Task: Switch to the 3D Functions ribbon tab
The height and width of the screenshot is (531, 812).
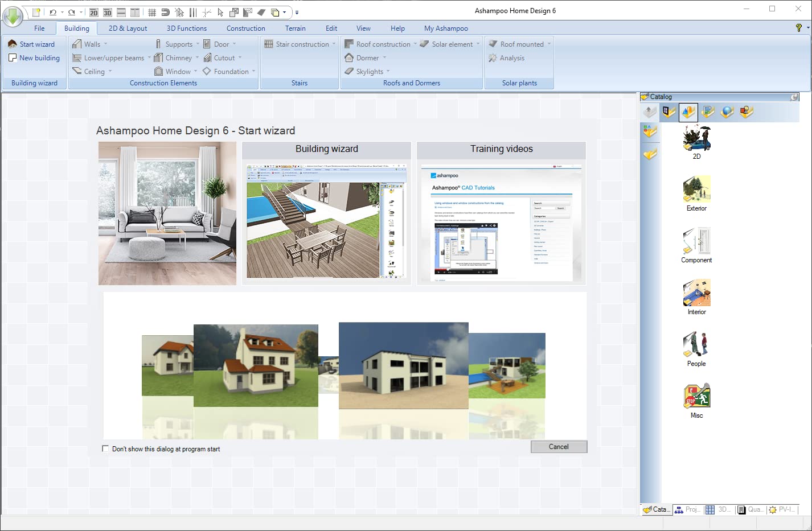Action: (186, 28)
